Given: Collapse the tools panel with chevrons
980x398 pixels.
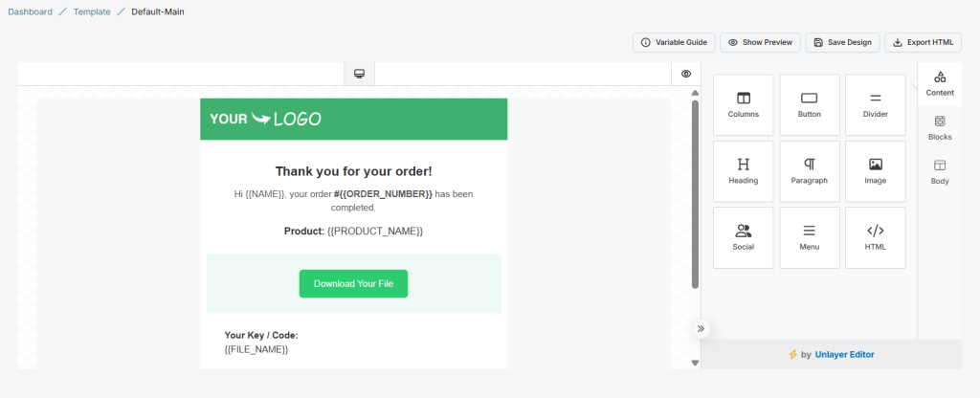Looking at the screenshot, I should [701, 328].
